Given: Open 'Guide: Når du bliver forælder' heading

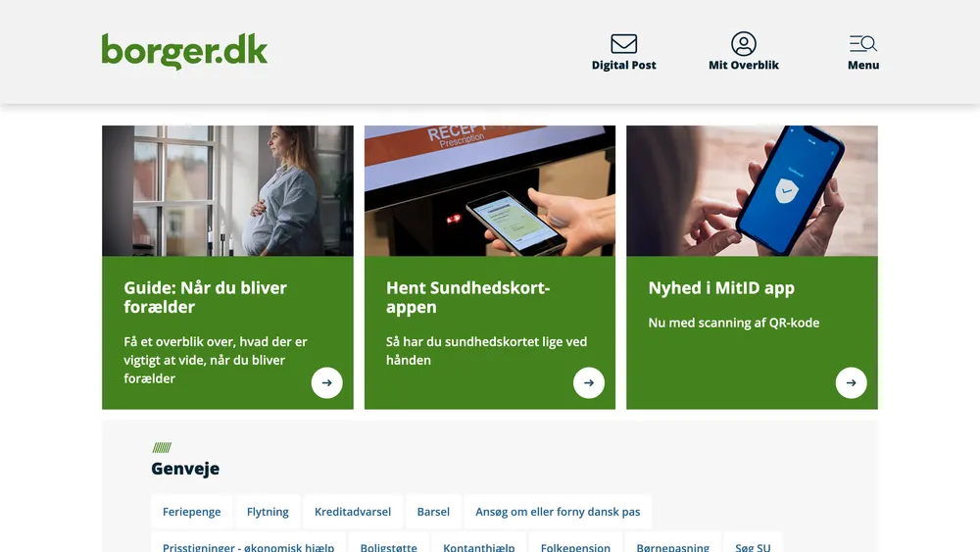Looking at the screenshot, I should (205, 297).
